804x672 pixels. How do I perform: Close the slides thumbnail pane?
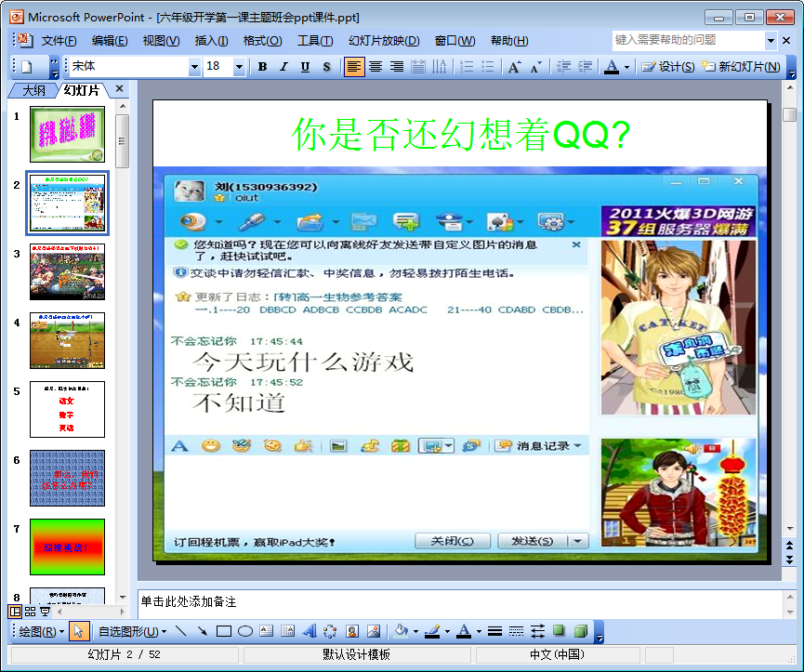pos(120,88)
